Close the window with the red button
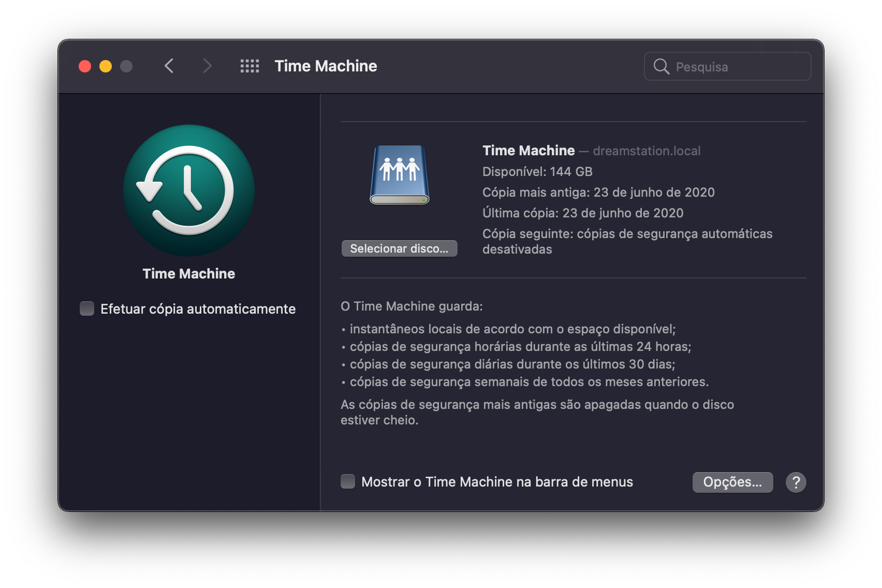The image size is (882, 588). (85, 66)
